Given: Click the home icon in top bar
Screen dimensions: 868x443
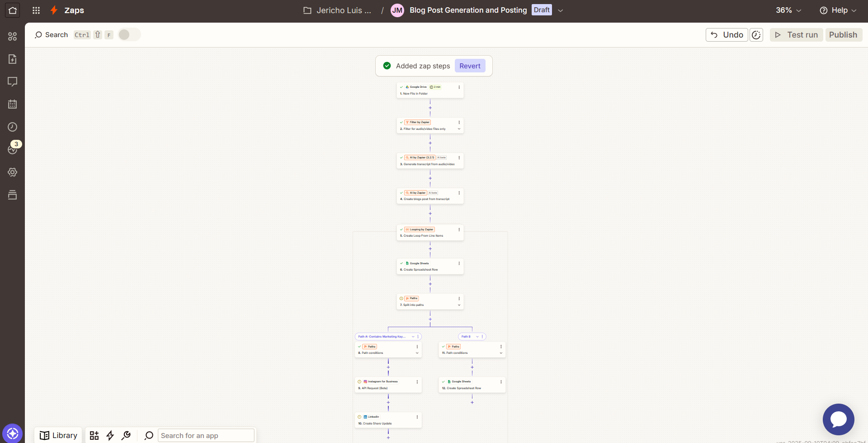Looking at the screenshot, I should click(12, 10).
